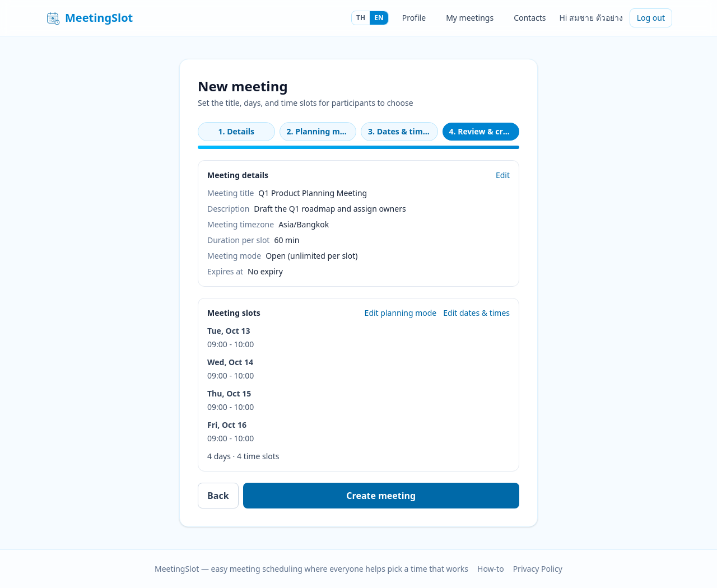Open the Contacts page
This screenshot has width=717, height=588.
coord(530,18)
